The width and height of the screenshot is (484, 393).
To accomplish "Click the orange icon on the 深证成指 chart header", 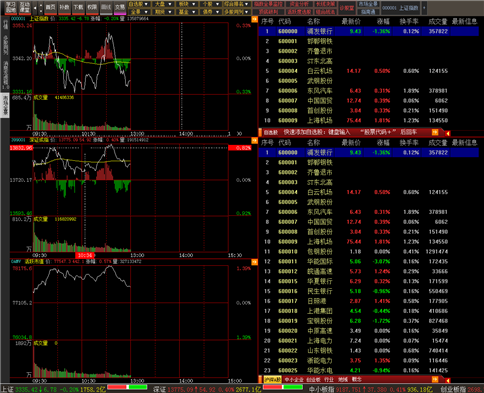I will pyautogui.click(x=254, y=140).
